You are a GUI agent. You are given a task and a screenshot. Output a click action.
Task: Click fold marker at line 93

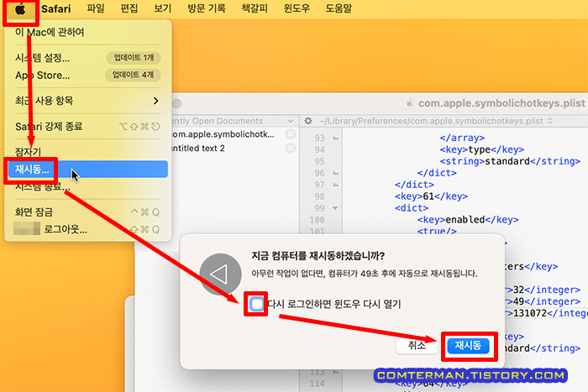click(336, 139)
